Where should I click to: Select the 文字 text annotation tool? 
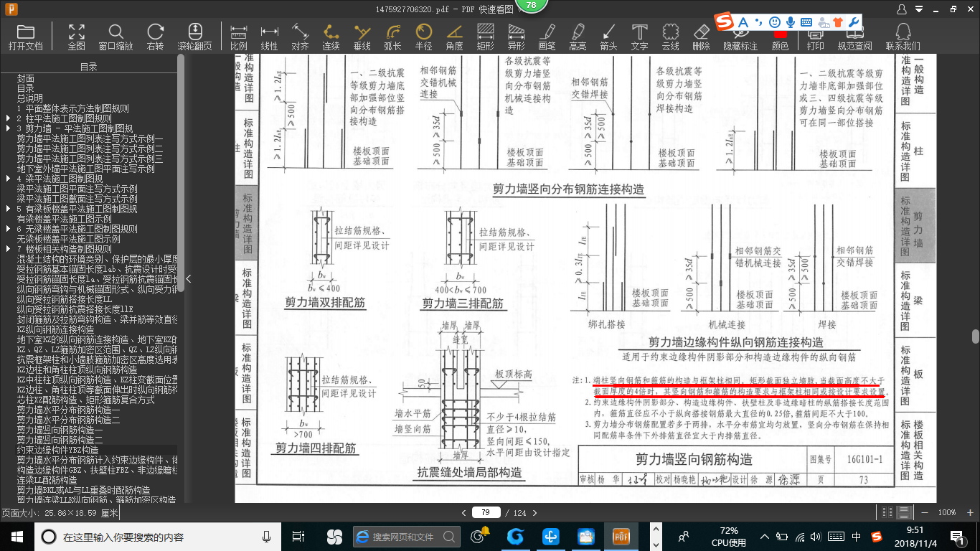coord(639,37)
